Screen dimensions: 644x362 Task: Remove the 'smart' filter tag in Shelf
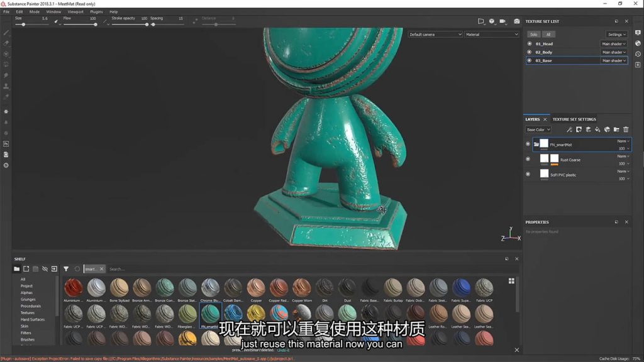click(x=101, y=269)
